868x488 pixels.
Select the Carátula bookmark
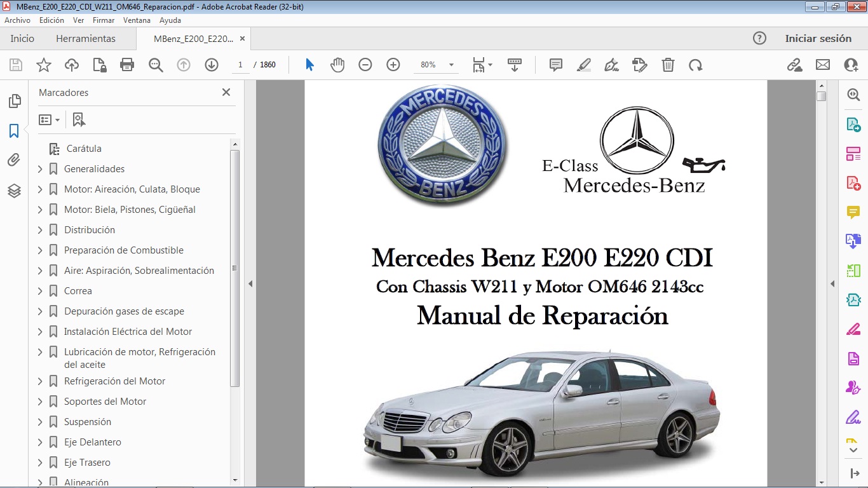[83, 148]
